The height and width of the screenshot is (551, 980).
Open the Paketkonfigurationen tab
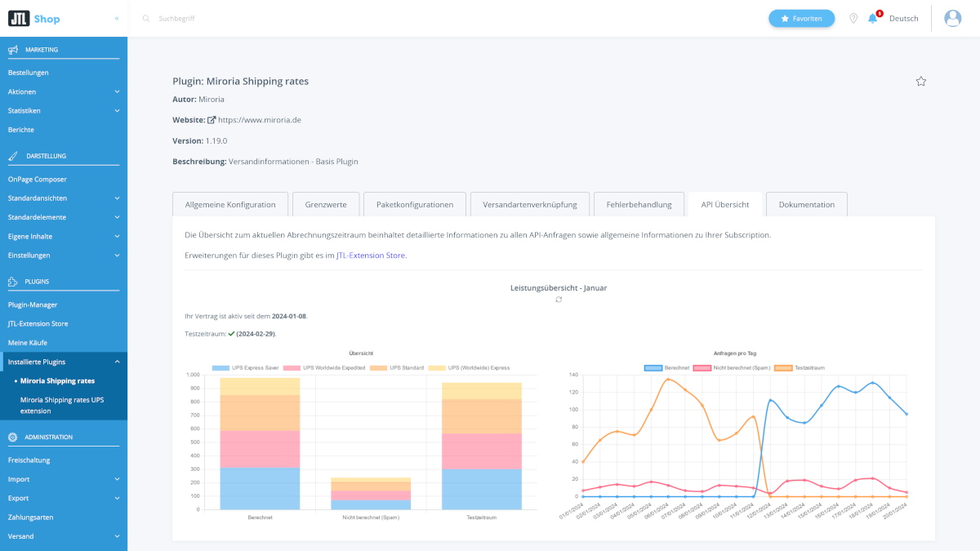coord(415,204)
